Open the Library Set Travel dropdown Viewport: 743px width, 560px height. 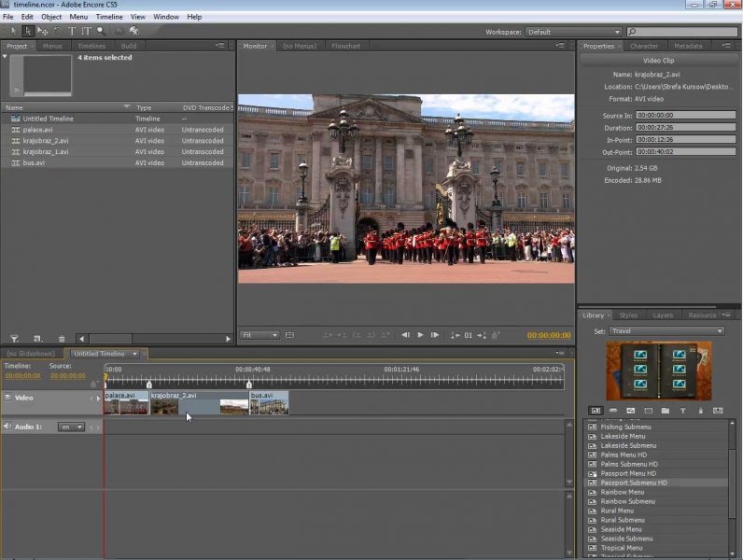(x=666, y=330)
